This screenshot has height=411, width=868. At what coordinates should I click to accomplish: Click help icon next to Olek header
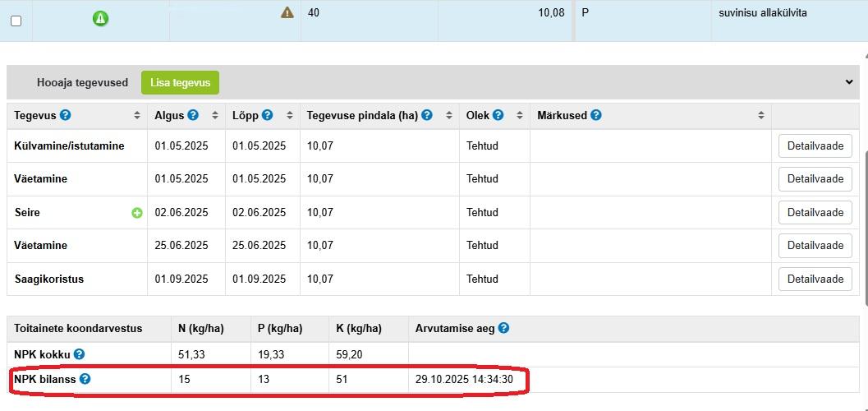click(498, 115)
